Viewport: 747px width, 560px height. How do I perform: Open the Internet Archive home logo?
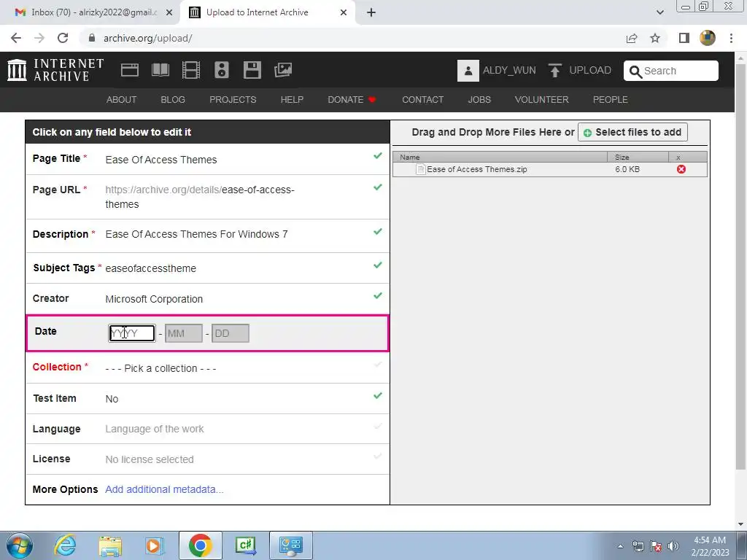tap(55, 70)
